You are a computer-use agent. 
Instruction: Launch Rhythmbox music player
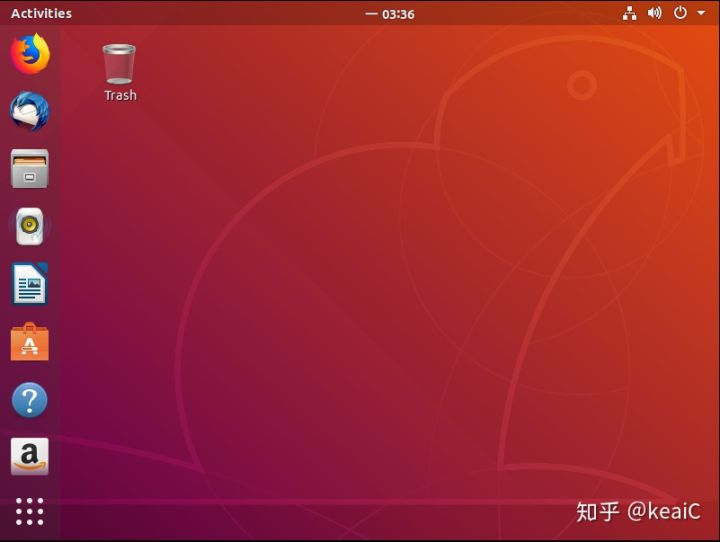30,226
